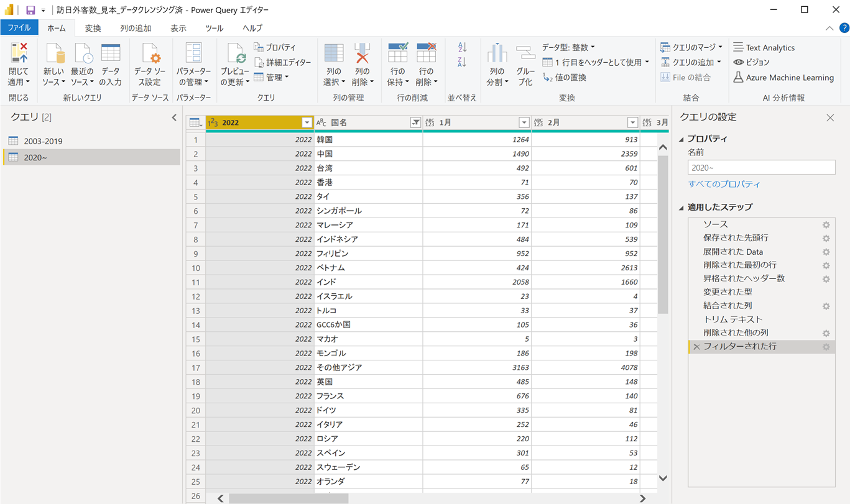850x504 pixels.
Task: Open the 管理 manage dropdown
Action: click(271, 77)
